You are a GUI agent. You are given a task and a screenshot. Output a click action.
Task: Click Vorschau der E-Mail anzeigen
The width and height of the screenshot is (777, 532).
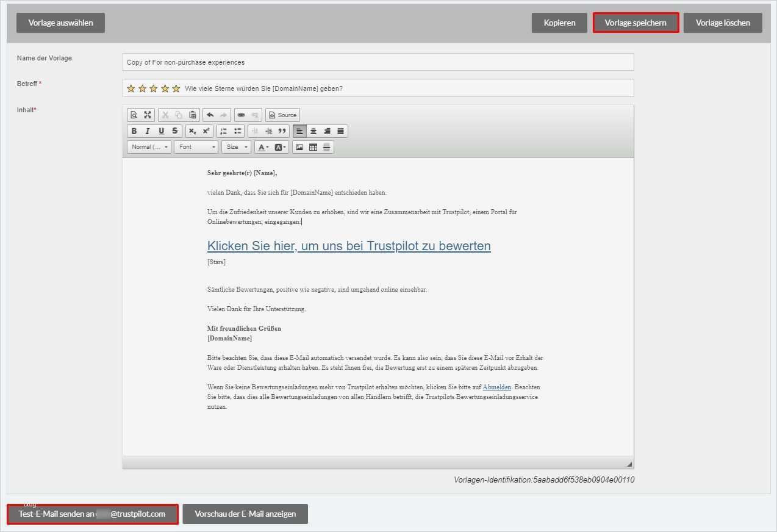pos(245,514)
